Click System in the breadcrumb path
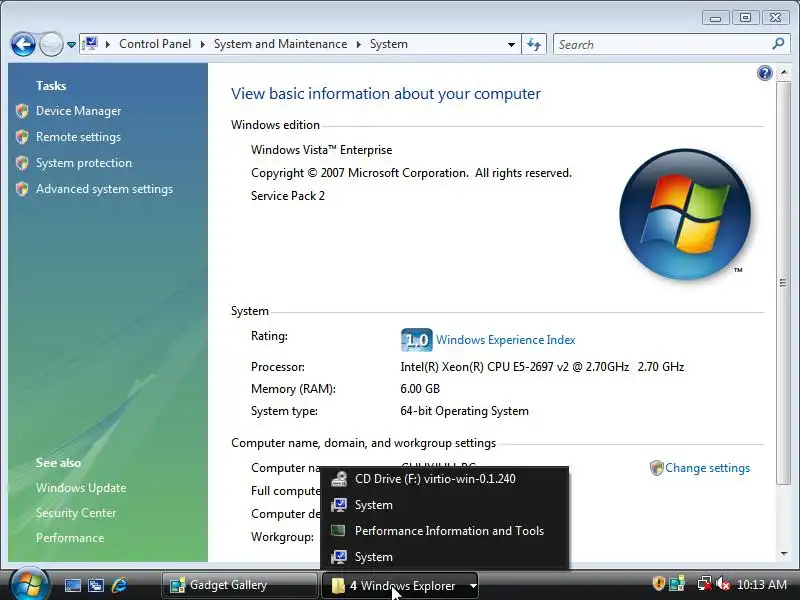Image resolution: width=800 pixels, height=600 pixels. pos(389,44)
